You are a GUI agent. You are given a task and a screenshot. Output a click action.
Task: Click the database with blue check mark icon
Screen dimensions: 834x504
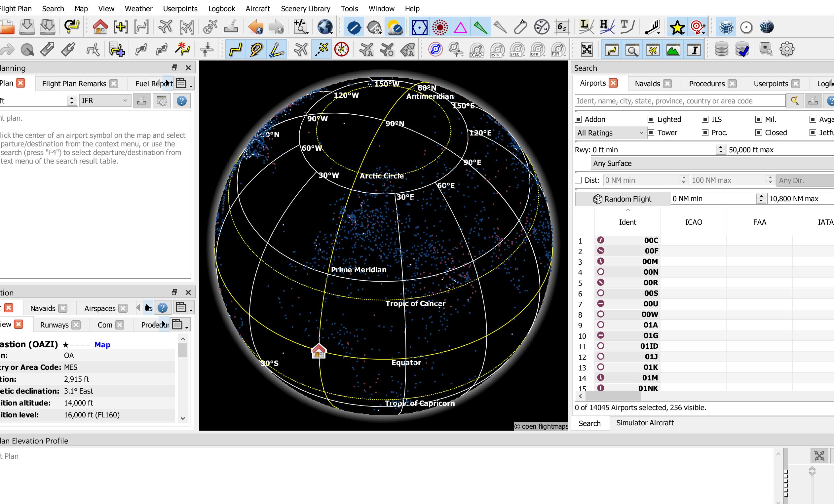[742, 50]
